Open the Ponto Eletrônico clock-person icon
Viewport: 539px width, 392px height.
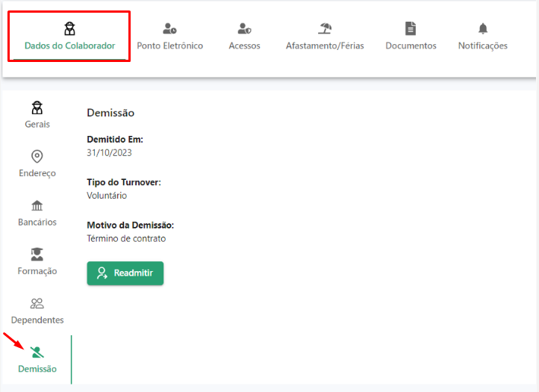point(169,28)
